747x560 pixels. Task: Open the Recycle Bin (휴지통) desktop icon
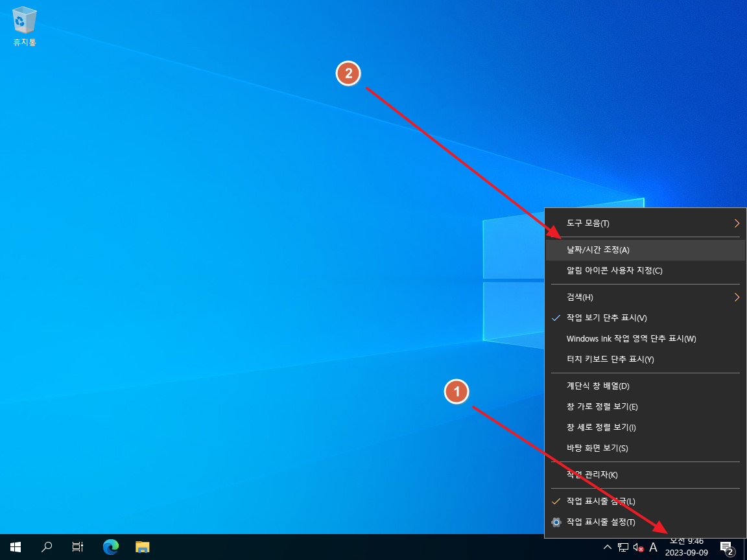(x=24, y=26)
